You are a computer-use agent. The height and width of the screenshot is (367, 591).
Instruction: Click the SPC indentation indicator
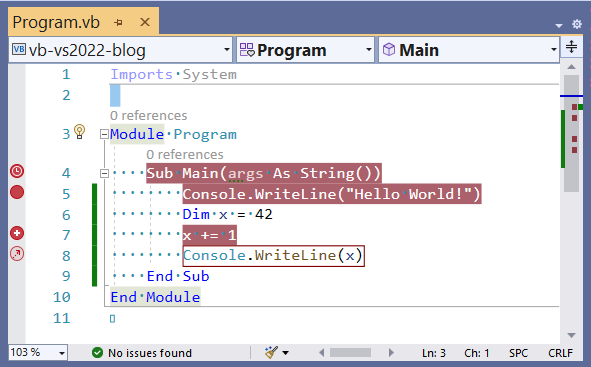[518, 353]
